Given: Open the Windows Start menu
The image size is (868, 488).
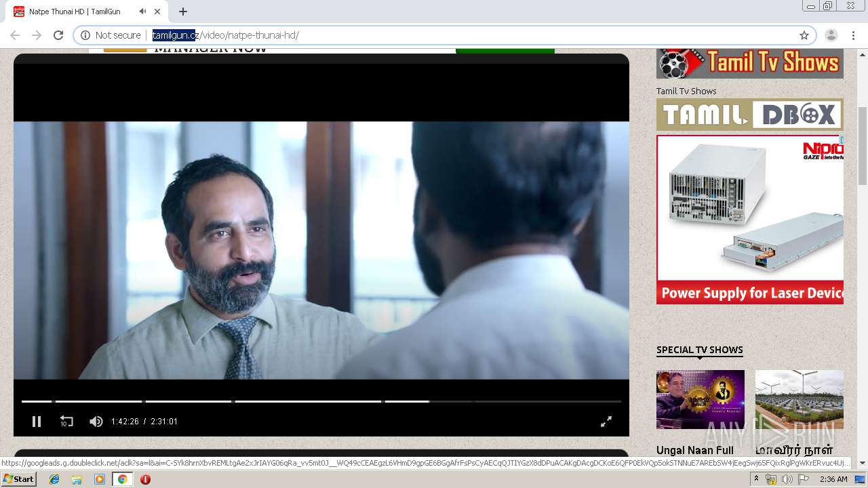Looking at the screenshot, I should click(18, 479).
